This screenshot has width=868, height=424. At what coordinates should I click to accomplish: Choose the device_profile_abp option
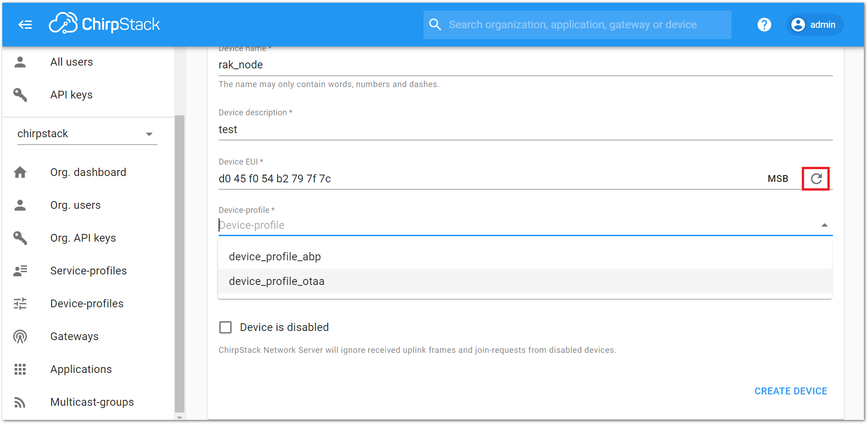click(x=525, y=257)
